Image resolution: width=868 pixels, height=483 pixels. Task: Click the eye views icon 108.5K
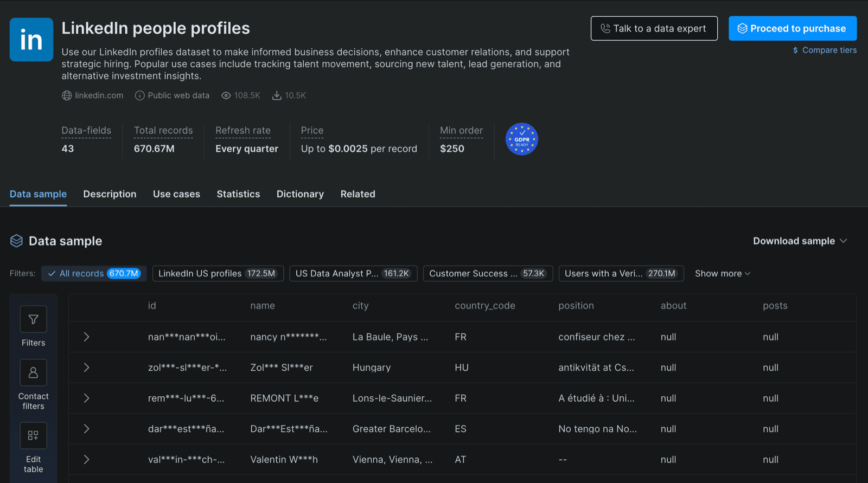coord(226,95)
